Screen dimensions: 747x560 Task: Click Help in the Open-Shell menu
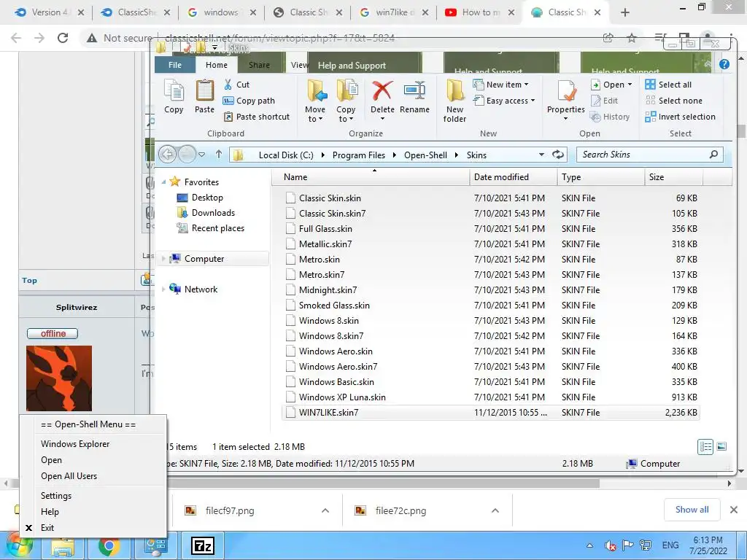click(50, 512)
